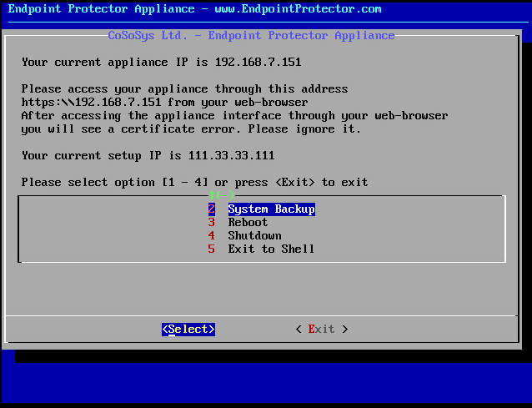Screen dimensions: 532x408
Task: Click the red number 2 hotkey
Action: [x=211, y=209]
